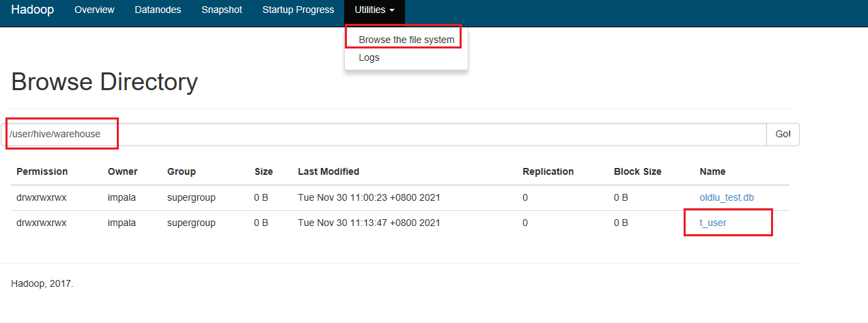Click the Group column header
The width and height of the screenshot is (868, 323).
tap(182, 171)
